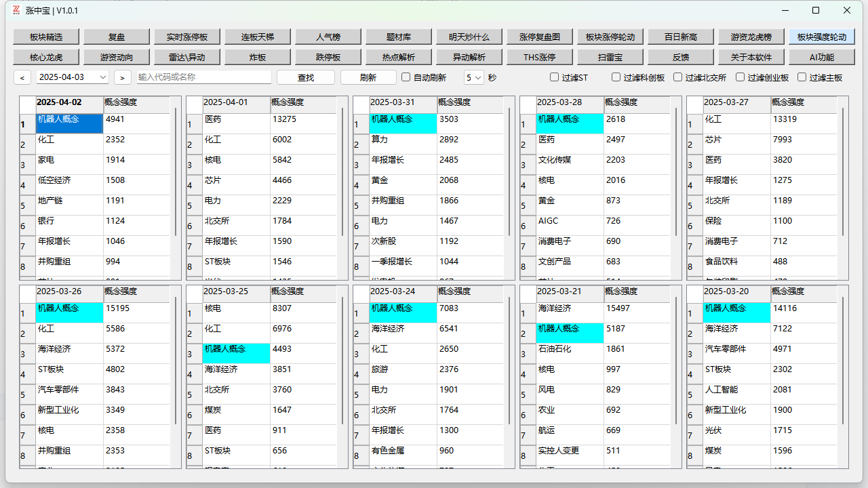Open the AI功能 feature

coord(821,56)
